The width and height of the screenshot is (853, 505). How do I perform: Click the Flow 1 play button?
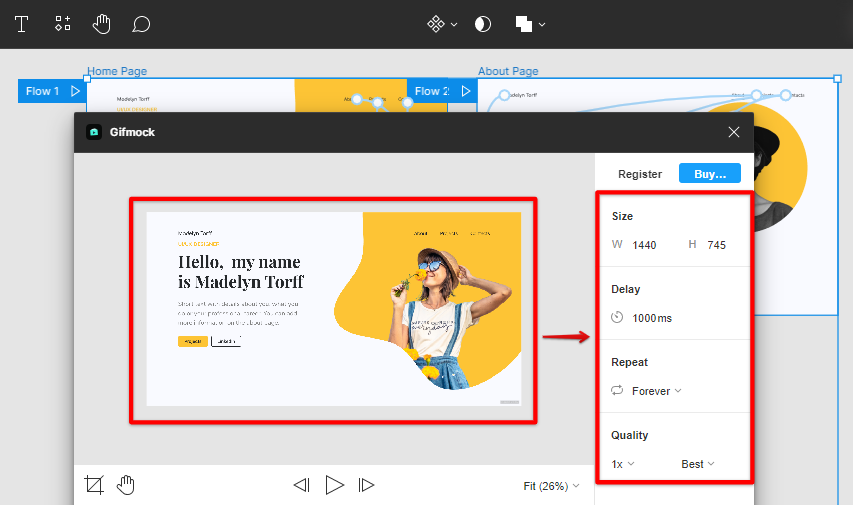pyautogui.click(x=75, y=91)
